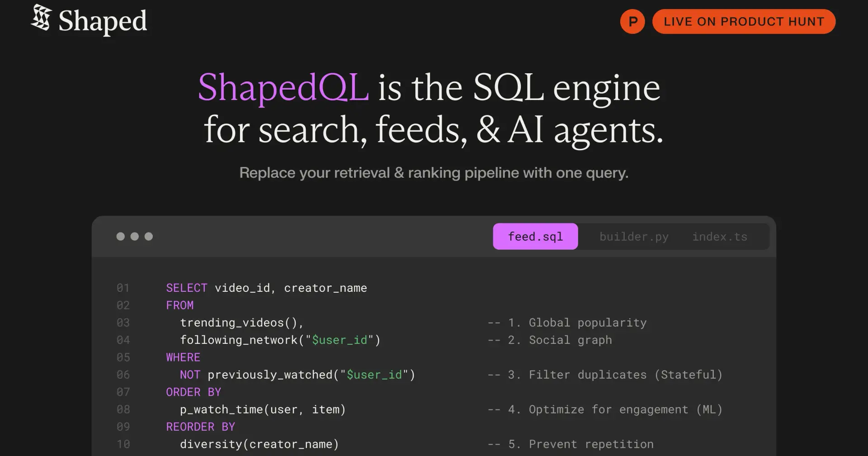This screenshot has width=868, height=456.
Task: Click the Optimize for engagement comment
Action: point(604,409)
